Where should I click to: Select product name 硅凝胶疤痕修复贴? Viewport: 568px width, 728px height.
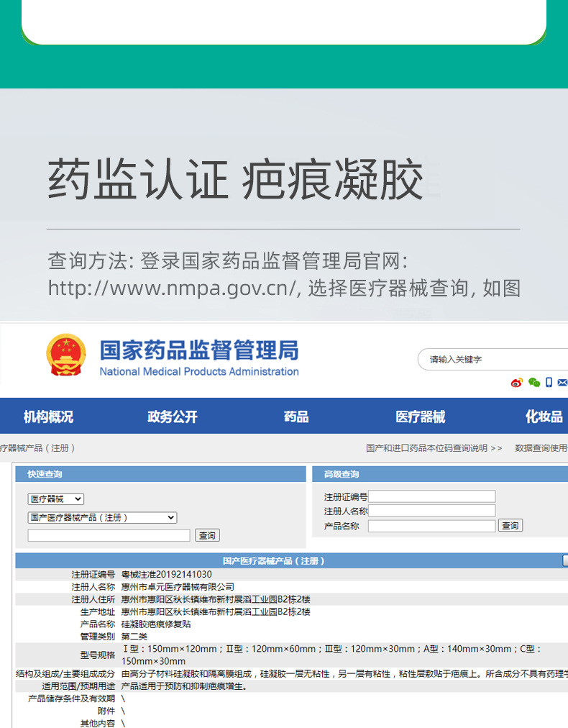tap(156, 624)
